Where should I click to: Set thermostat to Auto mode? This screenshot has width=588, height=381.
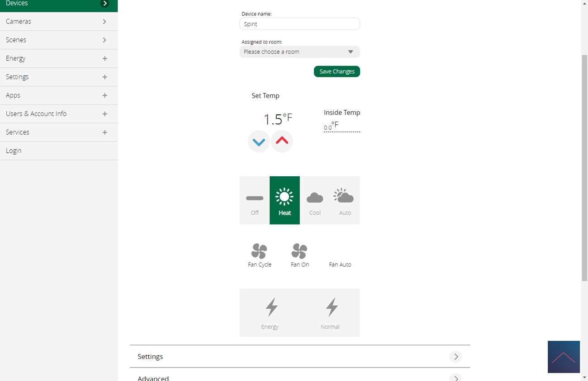[x=345, y=200]
